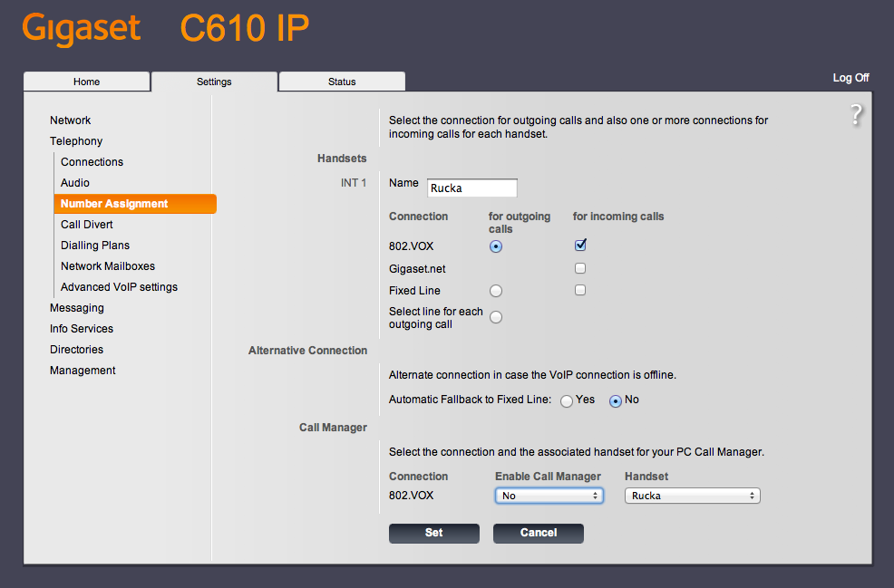Choose select line for each outgoing call

[x=496, y=317]
